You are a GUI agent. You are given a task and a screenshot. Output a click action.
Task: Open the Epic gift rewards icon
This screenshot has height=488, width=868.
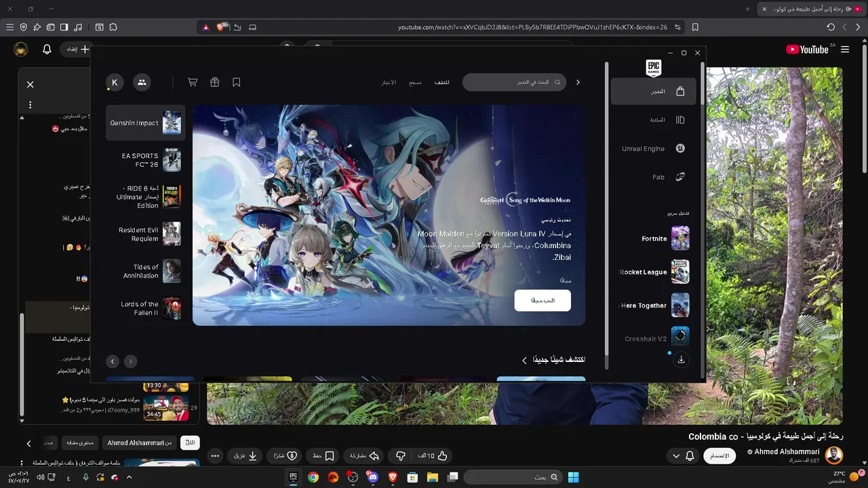pyautogui.click(x=214, y=82)
